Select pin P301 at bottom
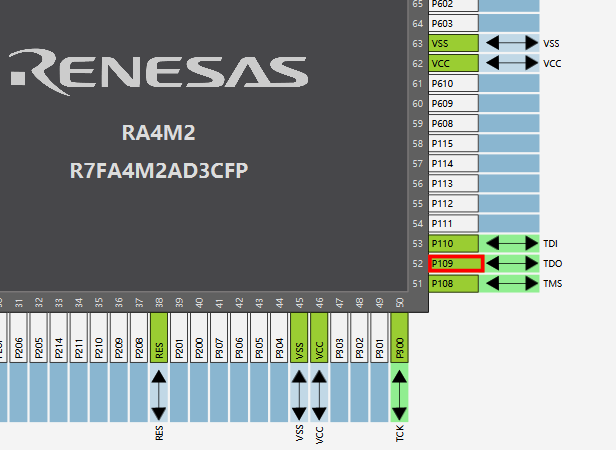This screenshot has width=616, height=450. point(380,338)
